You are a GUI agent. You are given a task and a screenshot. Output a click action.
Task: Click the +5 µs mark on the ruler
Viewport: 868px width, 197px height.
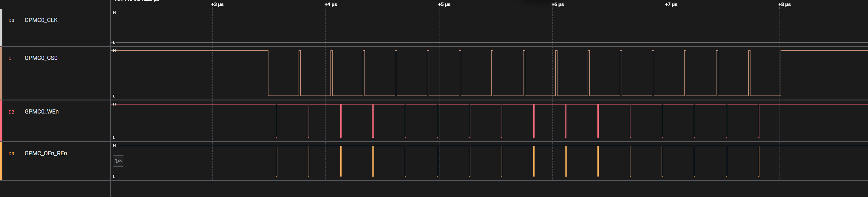tap(444, 4)
